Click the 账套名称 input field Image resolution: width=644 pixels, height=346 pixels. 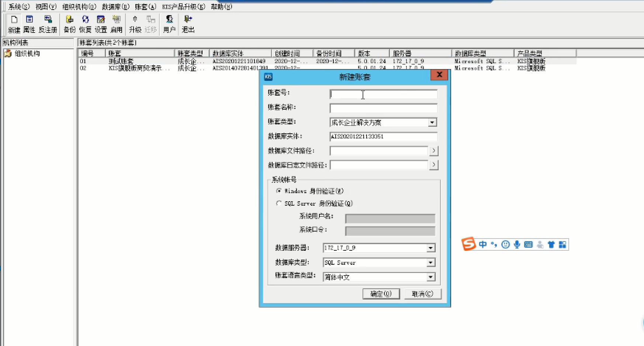click(383, 109)
